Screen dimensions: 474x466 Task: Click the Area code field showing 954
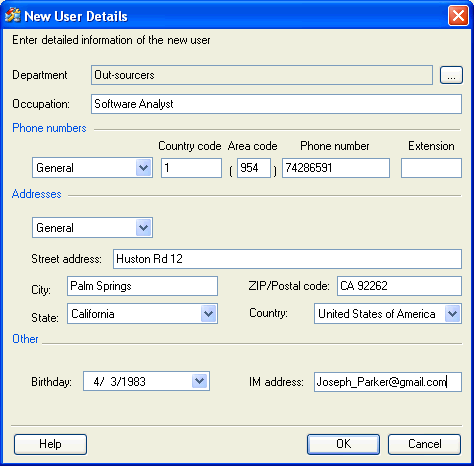254,168
